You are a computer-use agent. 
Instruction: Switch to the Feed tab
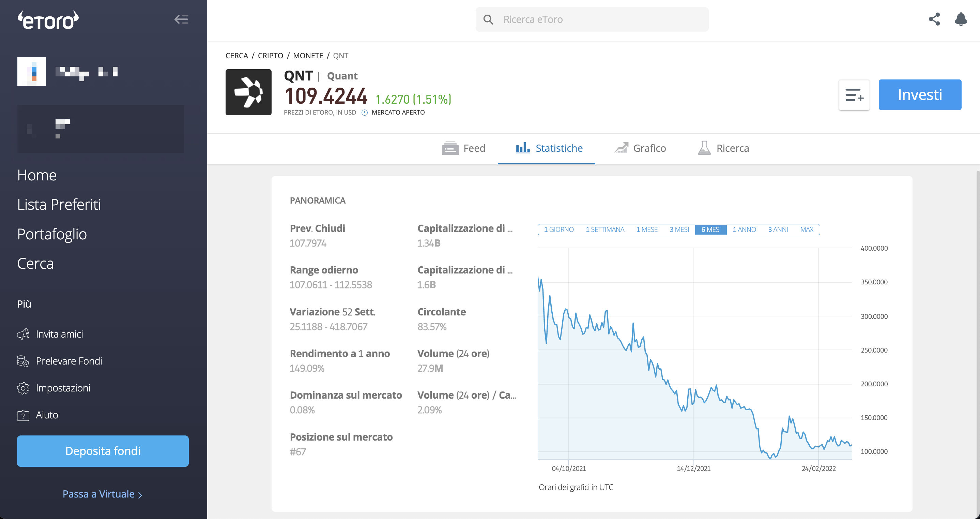(463, 148)
